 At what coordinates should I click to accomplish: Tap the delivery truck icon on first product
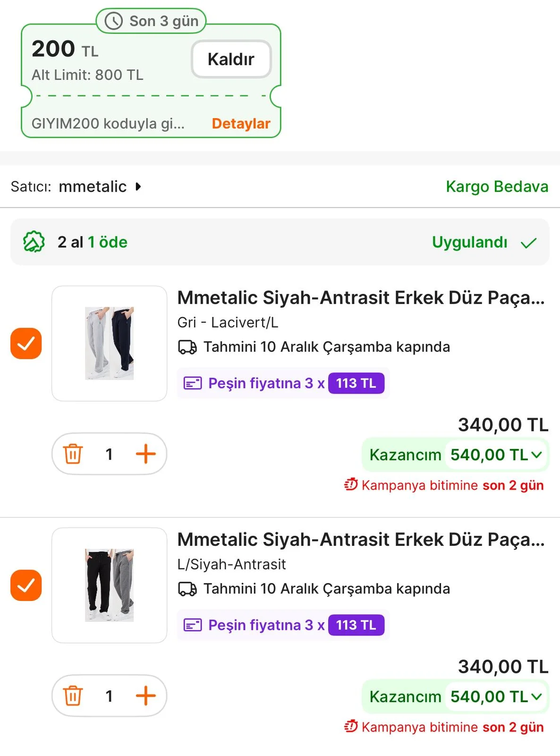(187, 347)
